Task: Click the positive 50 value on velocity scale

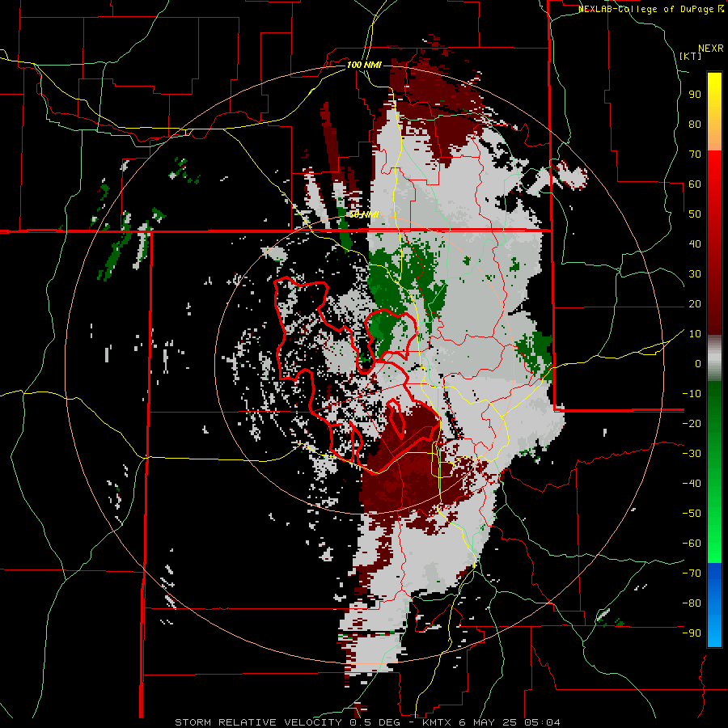Action: click(x=695, y=214)
